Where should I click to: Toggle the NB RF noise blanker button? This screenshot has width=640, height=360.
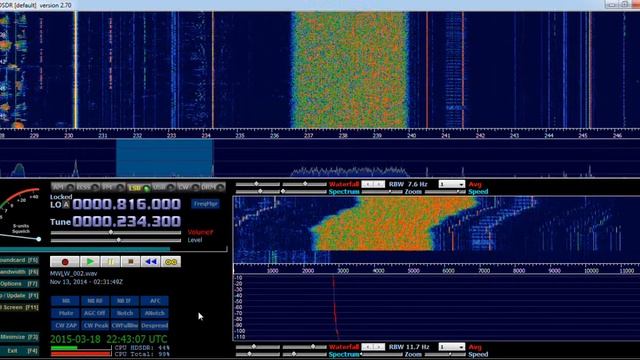tap(95, 301)
